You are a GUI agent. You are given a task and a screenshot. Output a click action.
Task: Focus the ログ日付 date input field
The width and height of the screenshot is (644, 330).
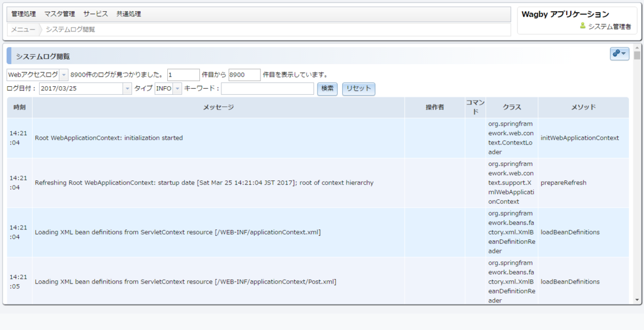click(81, 89)
